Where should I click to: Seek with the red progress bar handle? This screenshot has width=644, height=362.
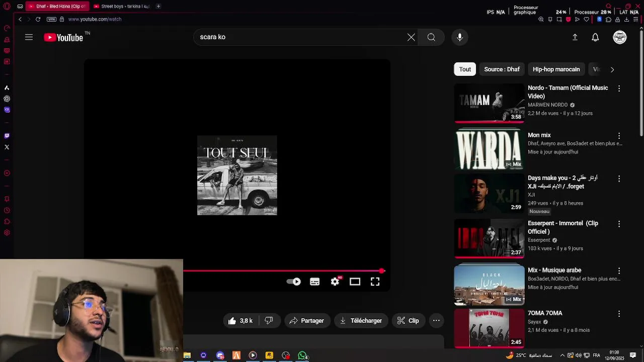(x=382, y=271)
